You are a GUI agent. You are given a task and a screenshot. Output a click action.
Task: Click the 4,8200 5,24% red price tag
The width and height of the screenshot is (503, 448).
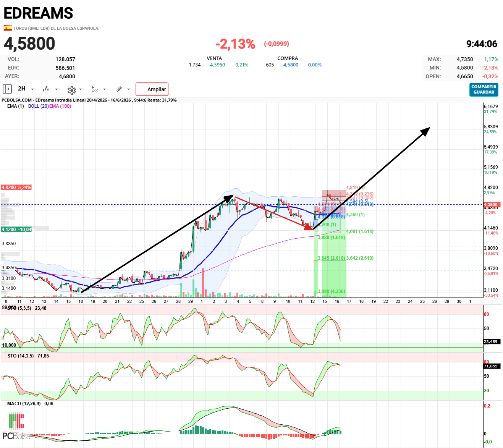click(16, 188)
